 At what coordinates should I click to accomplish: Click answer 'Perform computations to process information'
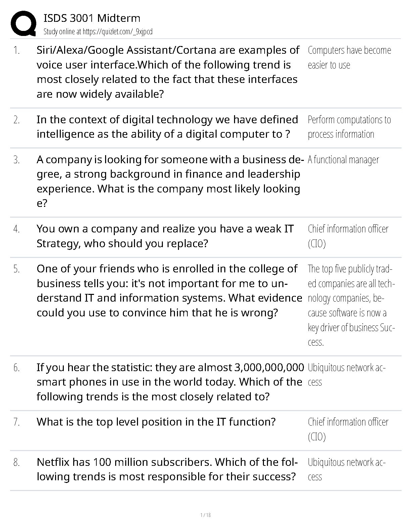click(x=349, y=127)
